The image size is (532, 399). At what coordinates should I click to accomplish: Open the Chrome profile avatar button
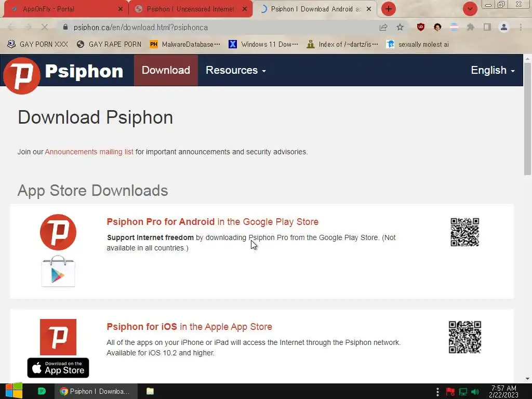(x=504, y=27)
